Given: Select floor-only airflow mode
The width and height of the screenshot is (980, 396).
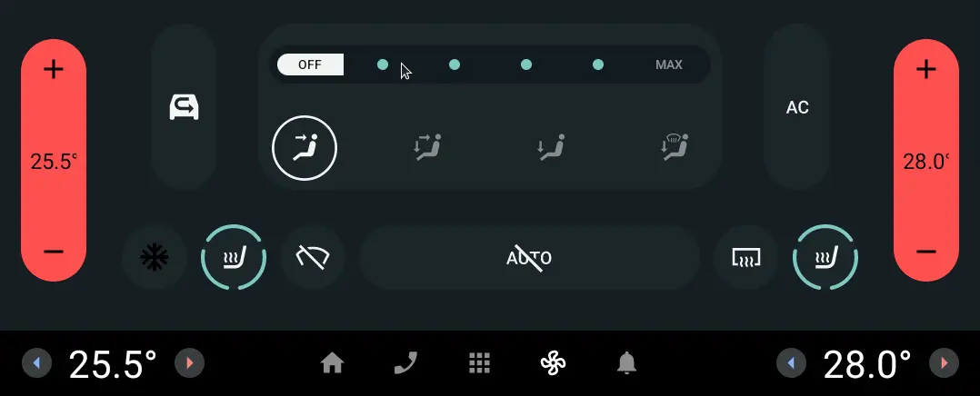Looking at the screenshot, I should pyautogui.click(x=551, y=148).
